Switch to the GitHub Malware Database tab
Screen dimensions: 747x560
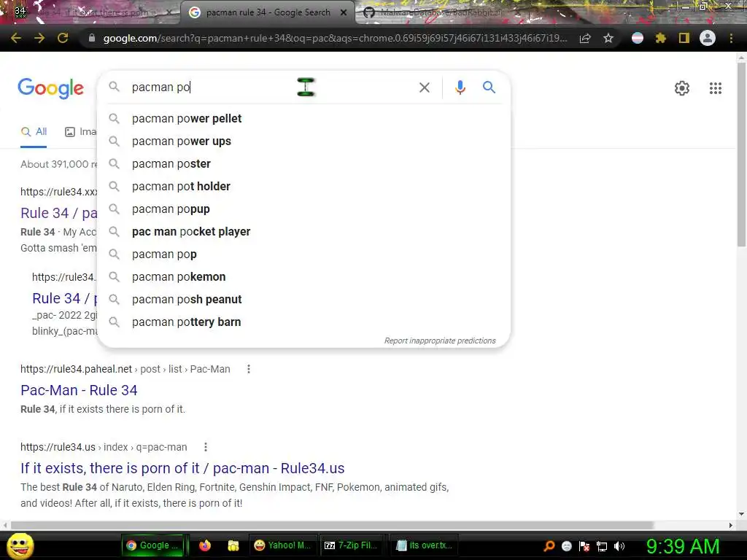point(441,12)
